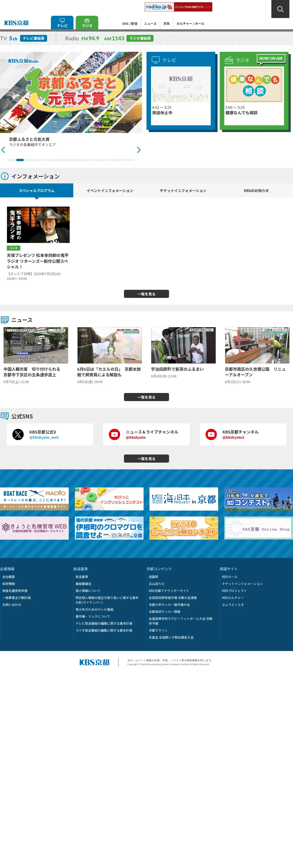Click the テレビ番組表 button
Screen dimensions: 293x868
33,38
